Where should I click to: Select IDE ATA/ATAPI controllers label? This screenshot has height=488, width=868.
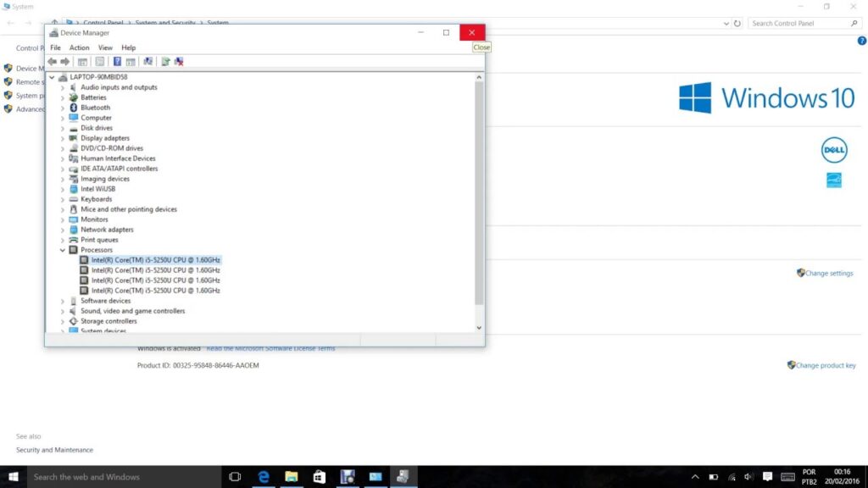coord(119,169)
